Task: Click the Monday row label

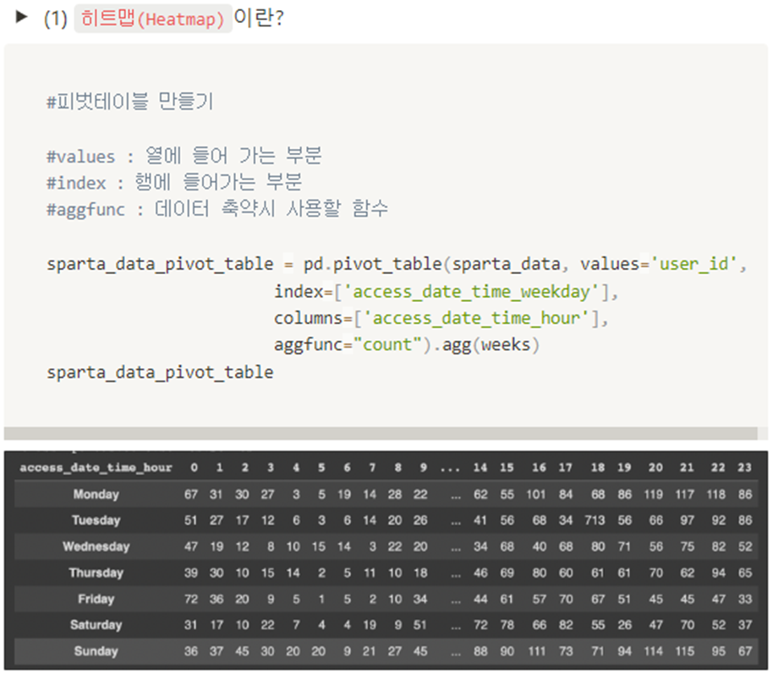Action: coord(96,495)
